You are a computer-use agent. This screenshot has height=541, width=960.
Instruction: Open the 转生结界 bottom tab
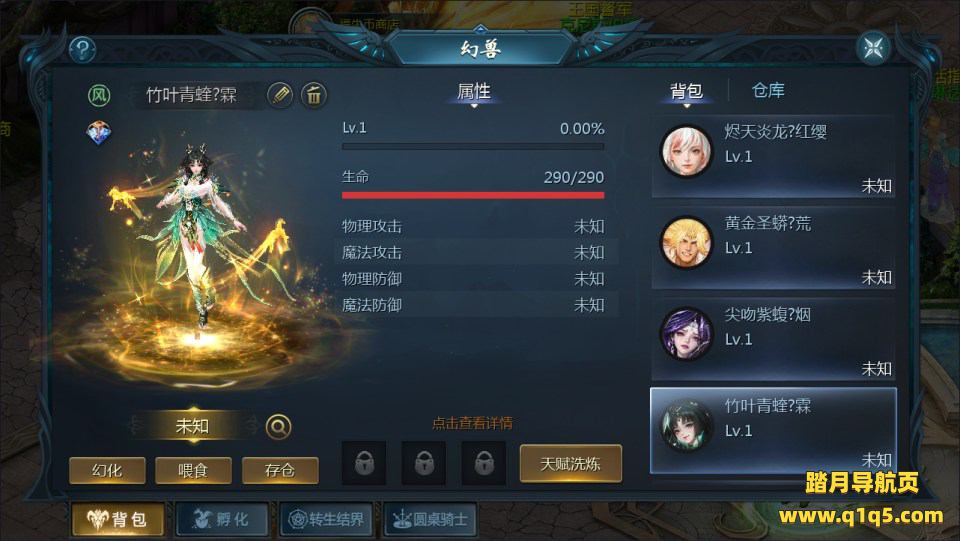[x=326, y=520]
